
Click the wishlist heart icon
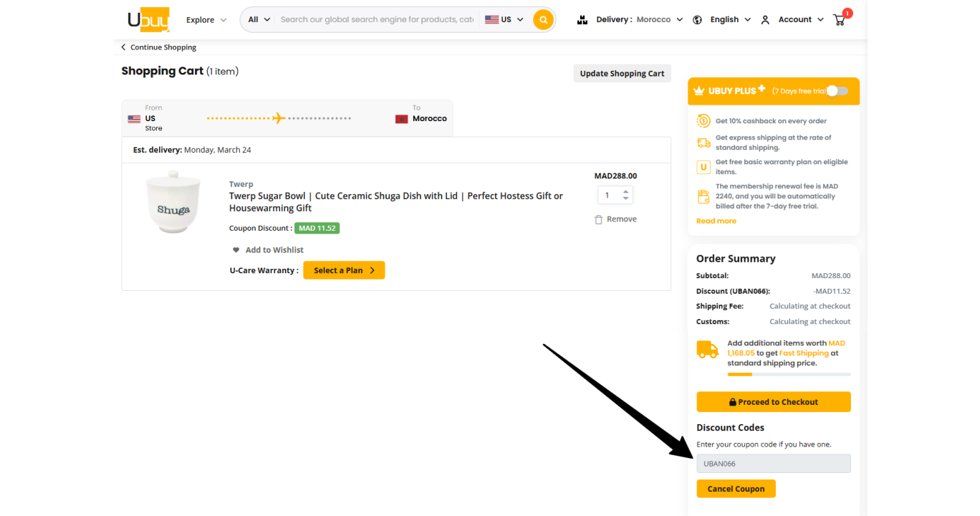point(236,250)
